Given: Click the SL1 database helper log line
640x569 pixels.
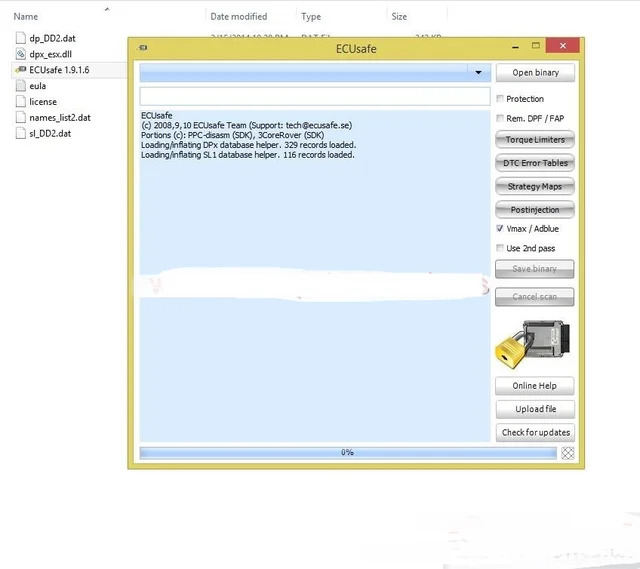Looking at the screenshot, I should coord(248,155).
